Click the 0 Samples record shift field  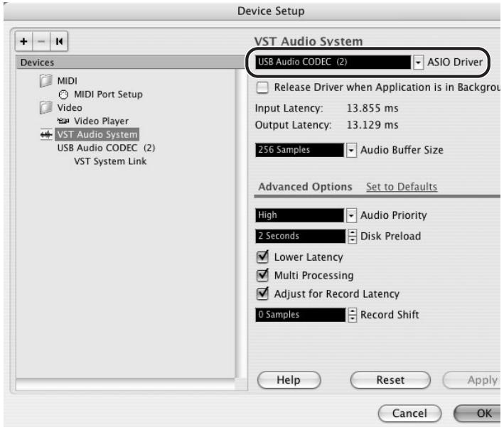click(x=300, y=315)
